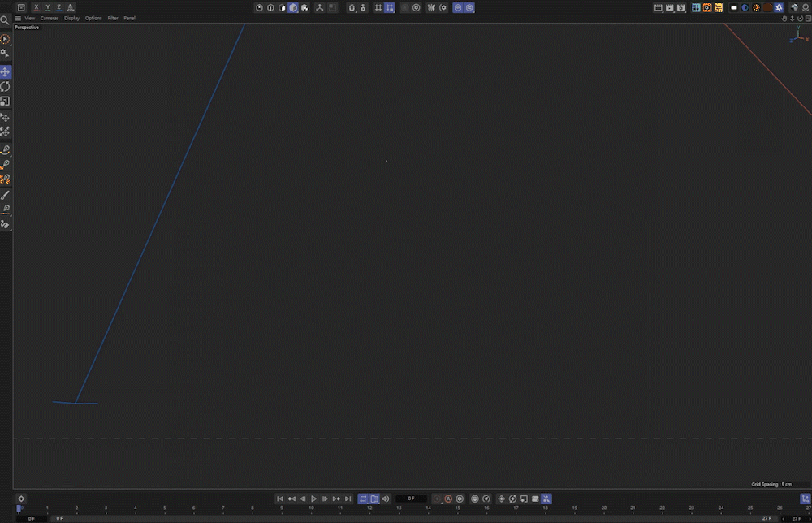Viewport: 812px width, 523px height.
Task: Select the Move tool in left toolbar
Action: pyautogui.click(x=5, y=72)
